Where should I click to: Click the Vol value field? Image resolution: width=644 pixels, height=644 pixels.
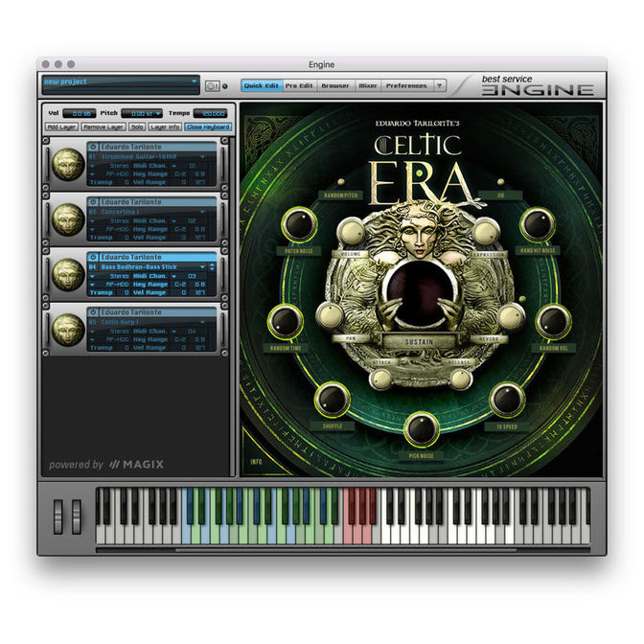(x=80, y=114)
